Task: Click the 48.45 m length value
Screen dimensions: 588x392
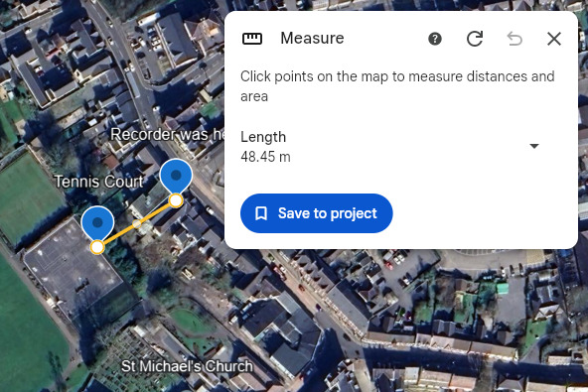Action: pos(265,157)
